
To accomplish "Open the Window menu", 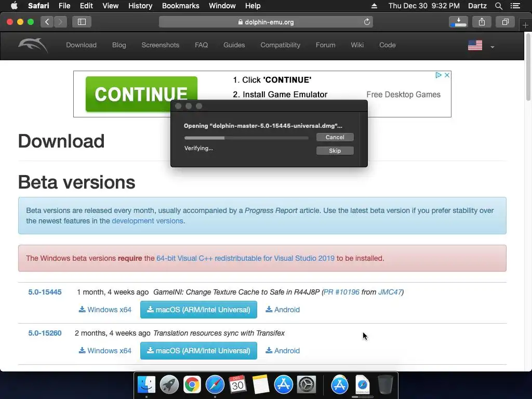I will pos(222,6).
